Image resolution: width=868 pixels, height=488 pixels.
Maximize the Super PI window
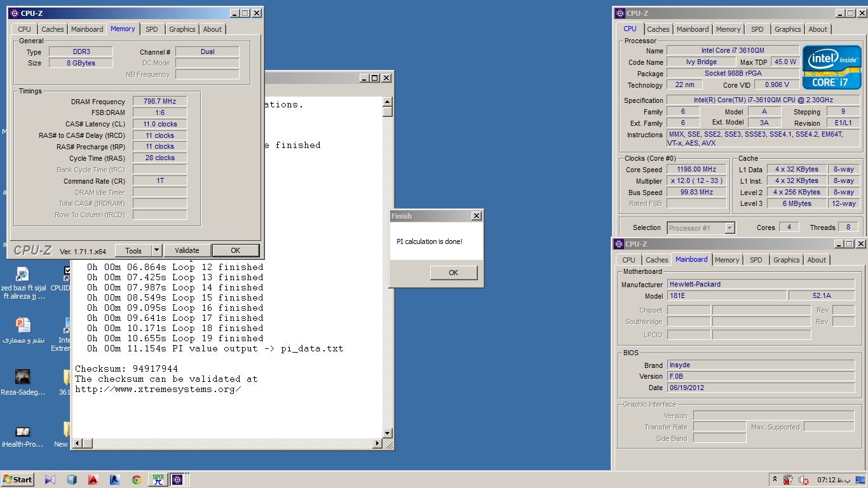374,78
